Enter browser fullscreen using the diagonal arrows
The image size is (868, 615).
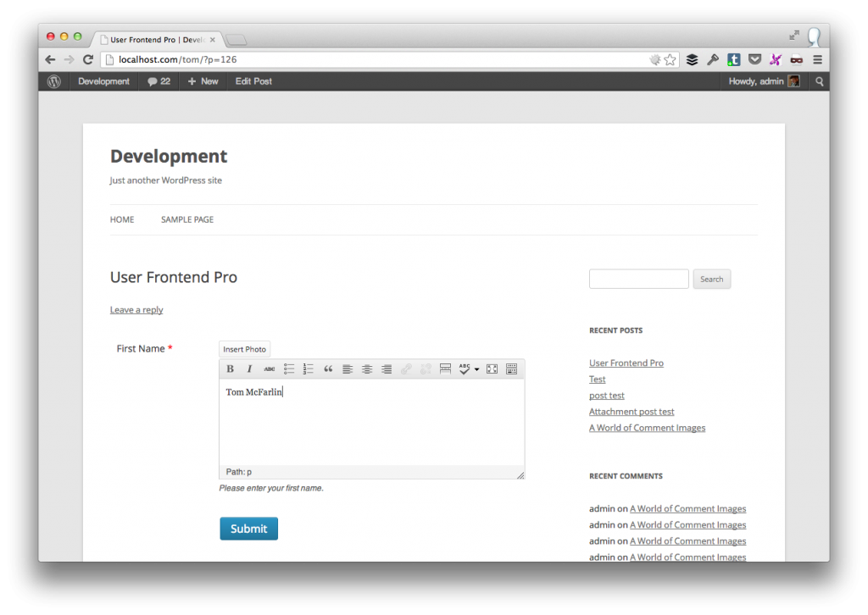coord(794,36)
